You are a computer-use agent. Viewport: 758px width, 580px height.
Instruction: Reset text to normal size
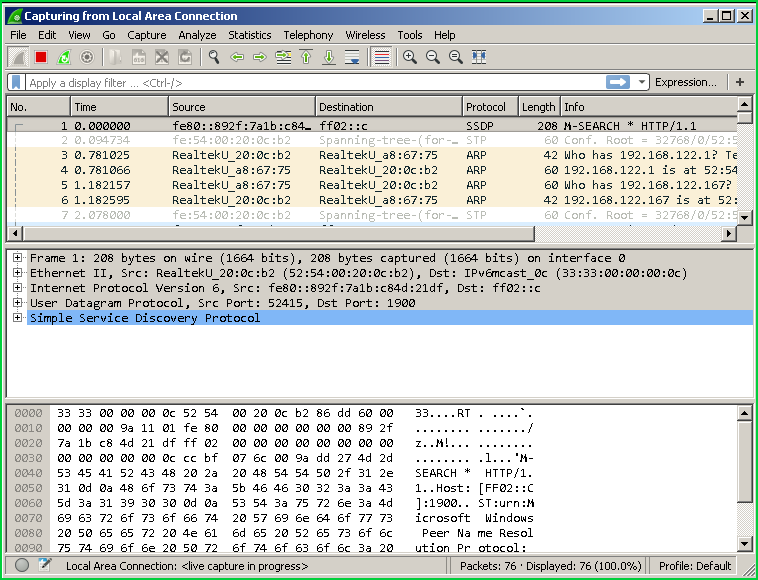click(x=456, y=58)
